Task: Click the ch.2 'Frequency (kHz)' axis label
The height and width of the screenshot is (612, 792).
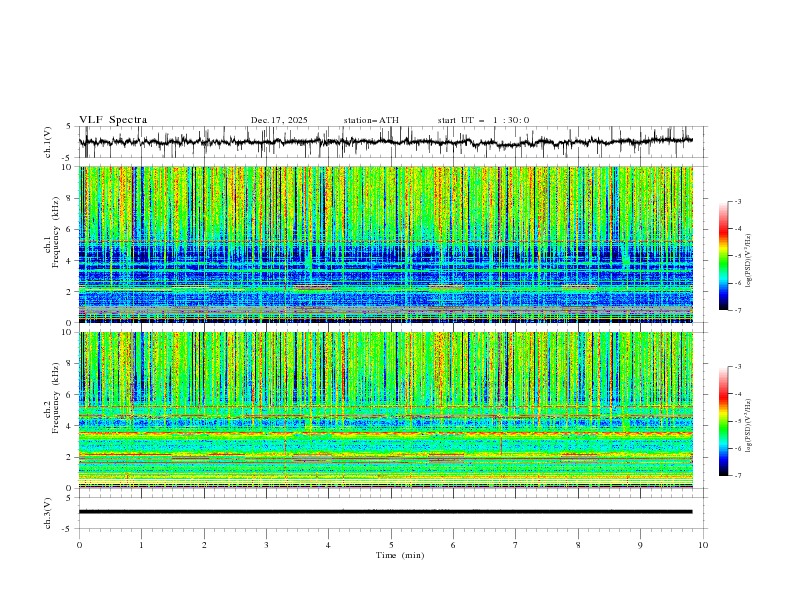Action: (56, 398)
